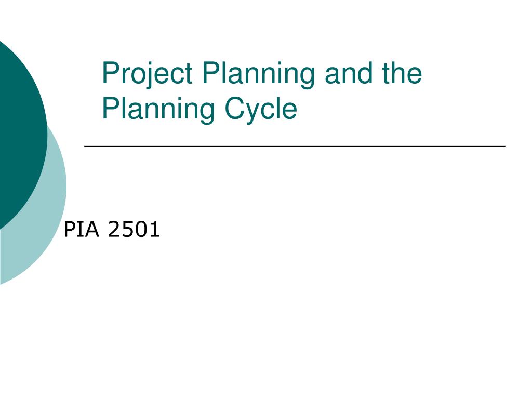Screen dimensions: 532x399
Task: Click the left end of the divider line
Action: coord(86,146)
